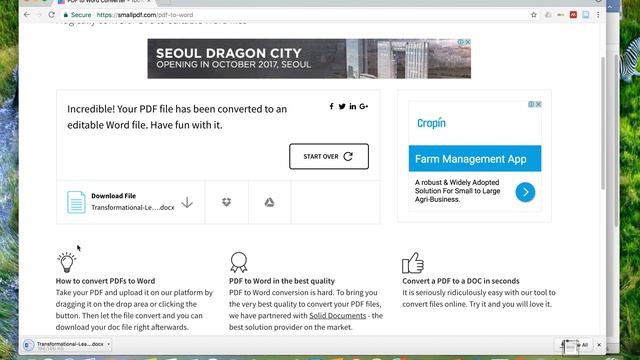640x360 pixels.
Task: Click blue arrow on Cropin ad
Action: point(525,192)
